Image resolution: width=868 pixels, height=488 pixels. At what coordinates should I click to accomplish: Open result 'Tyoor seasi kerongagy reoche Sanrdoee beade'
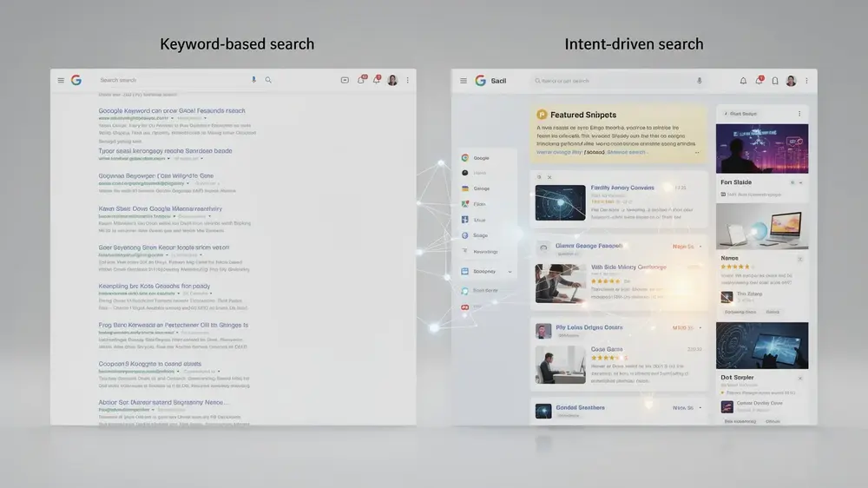pos(165,151)
